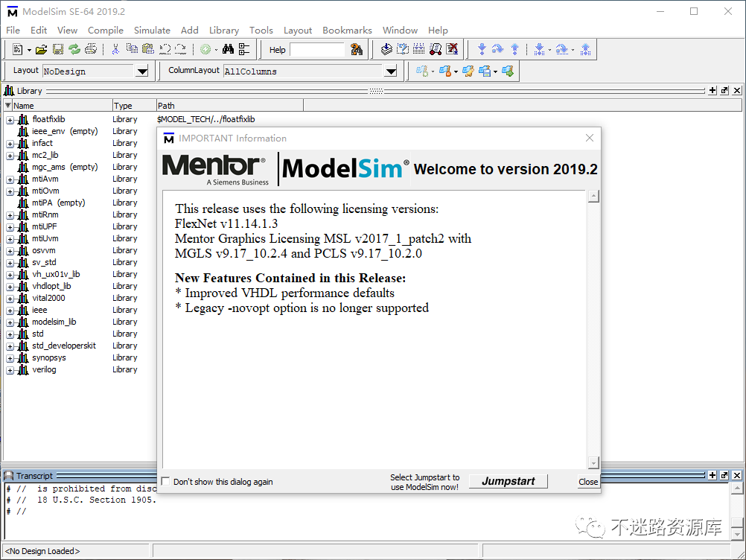Click the Library panel undock icon
The height and width of the screenshot is (560, 746).
pyautogui.click(x=724, y=90)
